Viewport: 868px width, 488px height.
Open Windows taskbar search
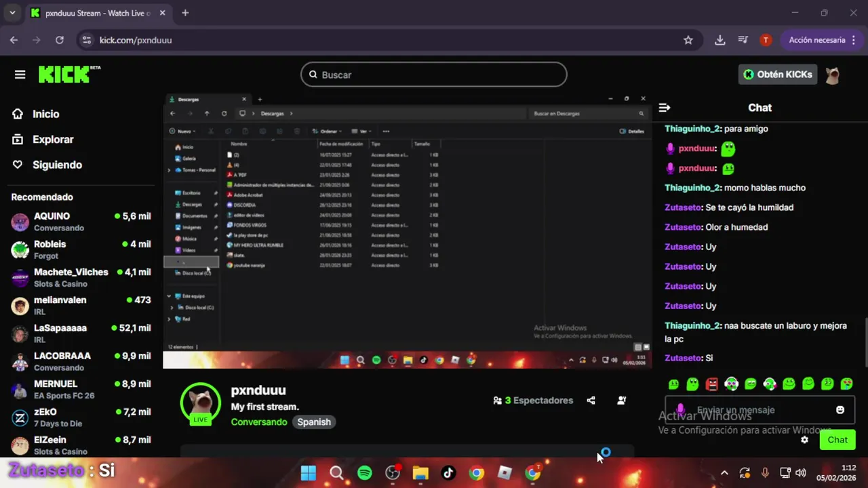click(x=336, y=473)
